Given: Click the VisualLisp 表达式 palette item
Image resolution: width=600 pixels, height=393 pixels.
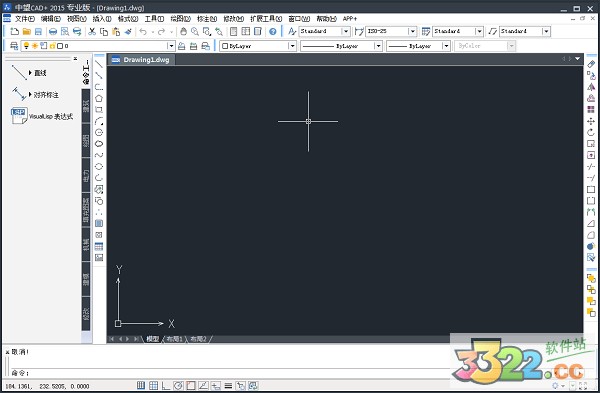Looking at the screenshot, I should (x=42, y=116).
